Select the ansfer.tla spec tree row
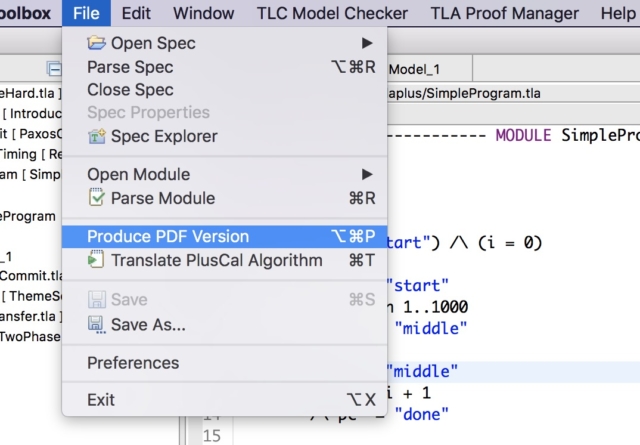The image size is (640, 445). [x=31, y=316]
